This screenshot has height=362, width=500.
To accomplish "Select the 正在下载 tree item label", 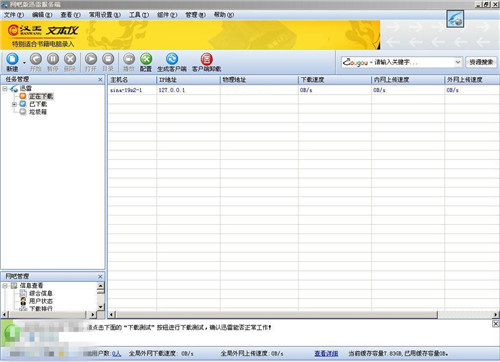I will click(x=41, y=96).
